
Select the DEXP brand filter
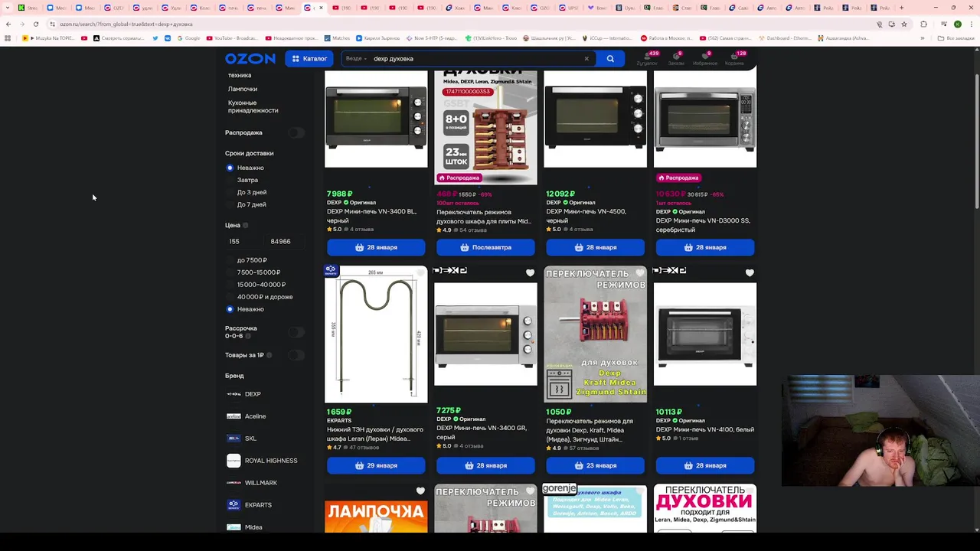point(244,394)
